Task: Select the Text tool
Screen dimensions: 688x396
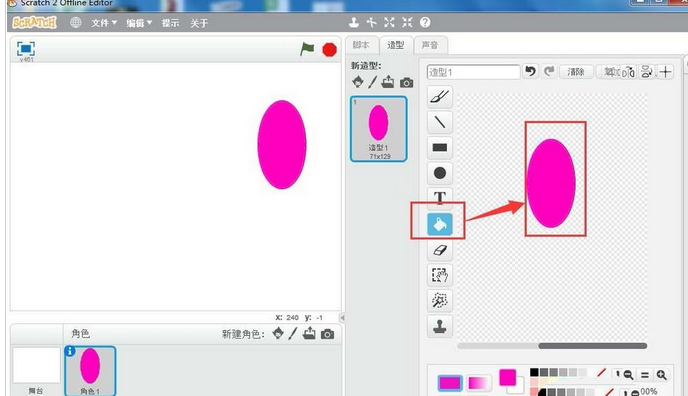Action: point(440,197)
